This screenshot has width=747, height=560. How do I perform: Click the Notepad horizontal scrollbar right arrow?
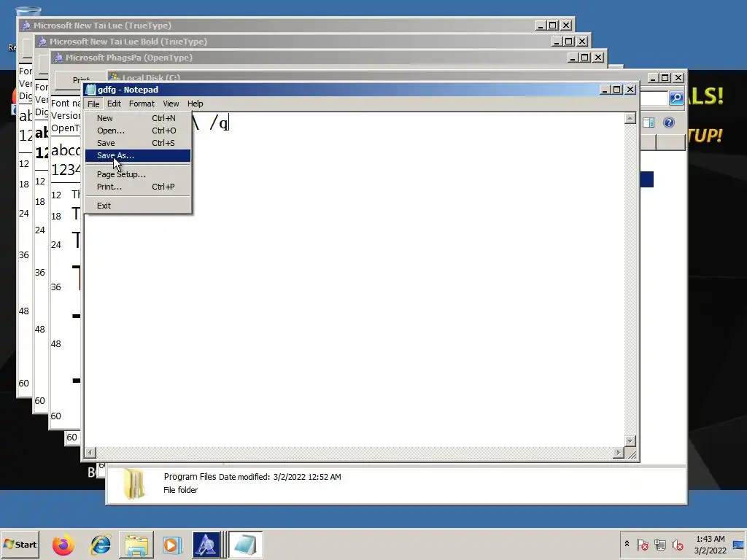click(x=619, y=452)
